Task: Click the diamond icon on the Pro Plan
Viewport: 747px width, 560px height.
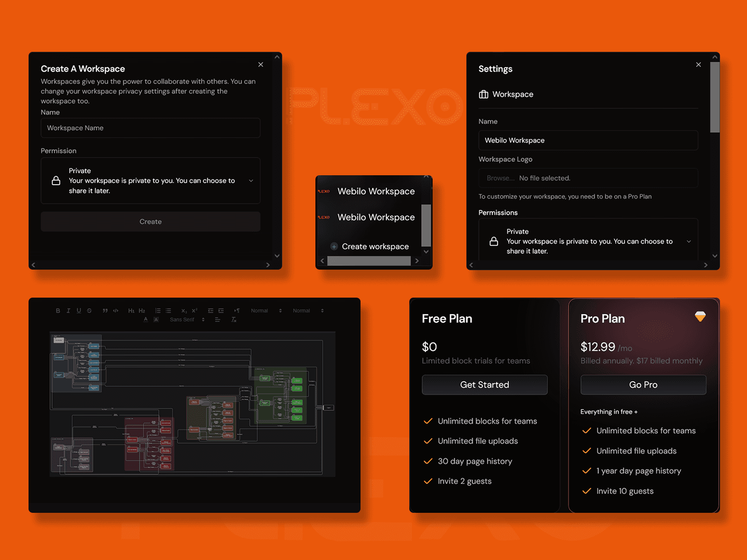Action: pyautogui.click(x=700, y=316)
